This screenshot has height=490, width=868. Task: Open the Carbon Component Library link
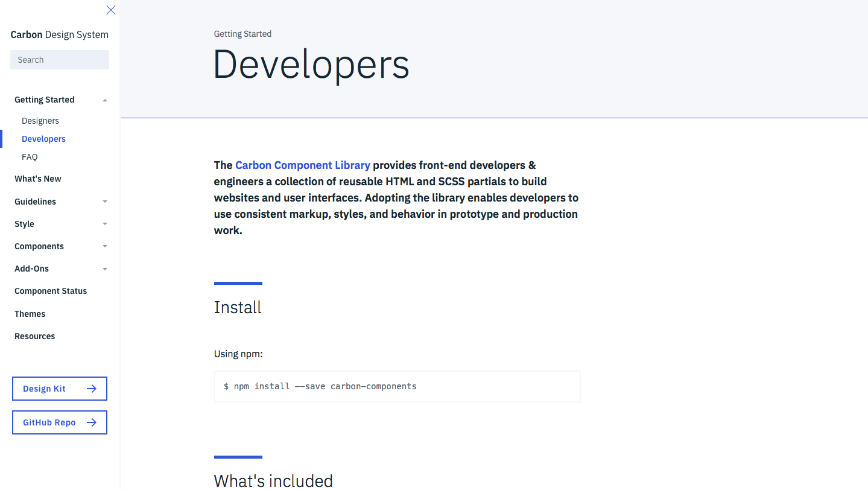[303, 165]
